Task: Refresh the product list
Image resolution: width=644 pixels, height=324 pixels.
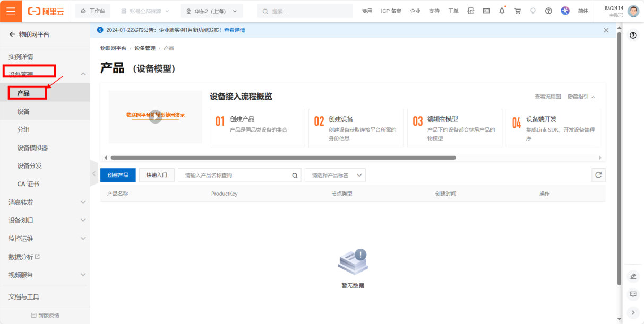Action: click(x=598, y=175)
